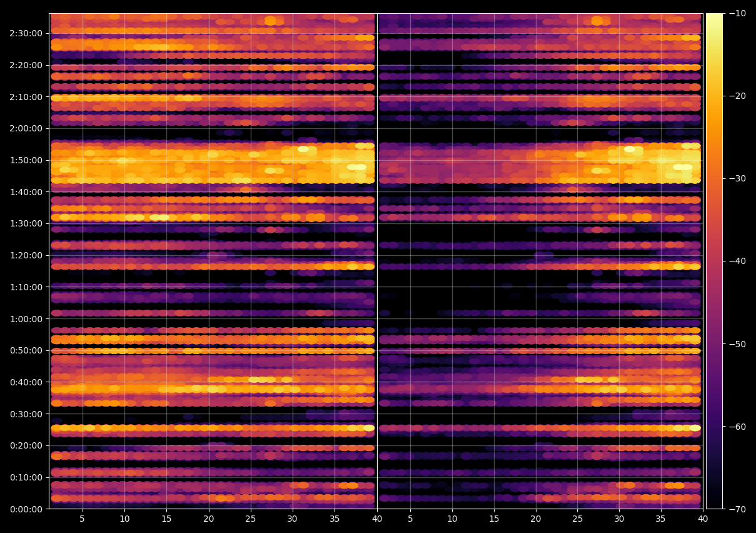Screen dimensions: 756x533
Task: Click x-axis label 40 between the two heatmaps
Action: coord(376,519)
